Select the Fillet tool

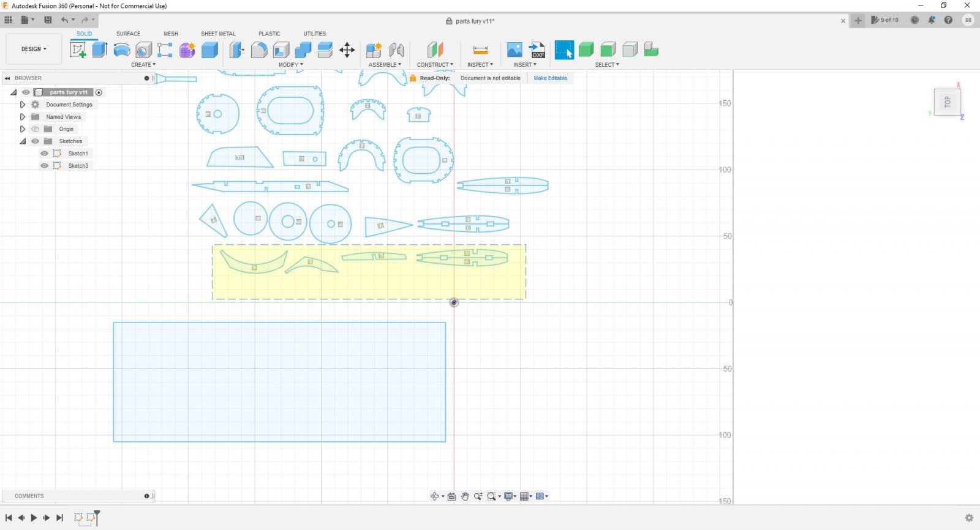pyautogui.click(x=259, y=50)
